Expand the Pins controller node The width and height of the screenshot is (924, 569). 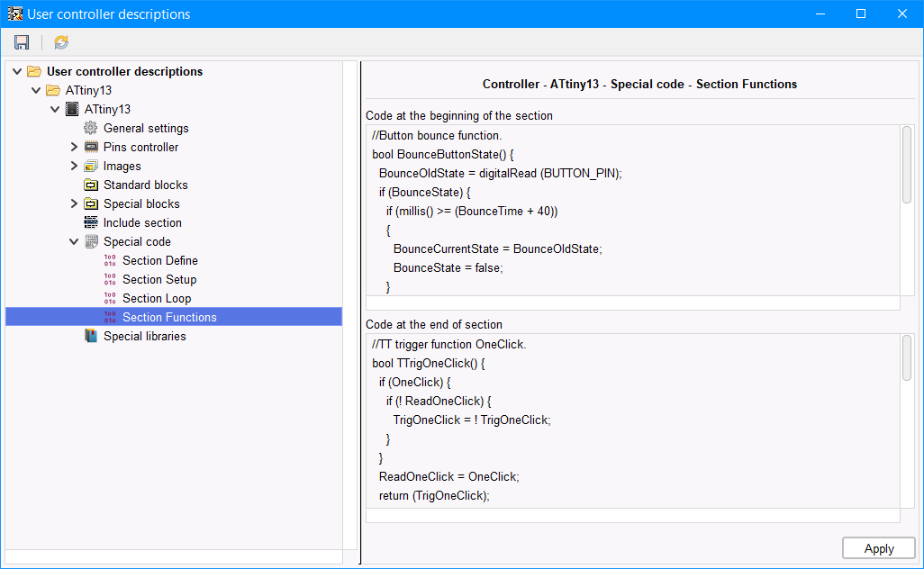point(74,148)
